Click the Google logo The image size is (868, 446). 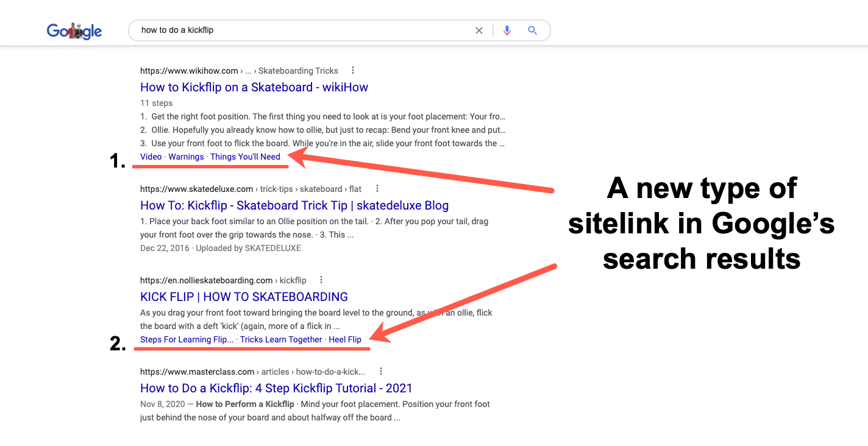point(74,30)
